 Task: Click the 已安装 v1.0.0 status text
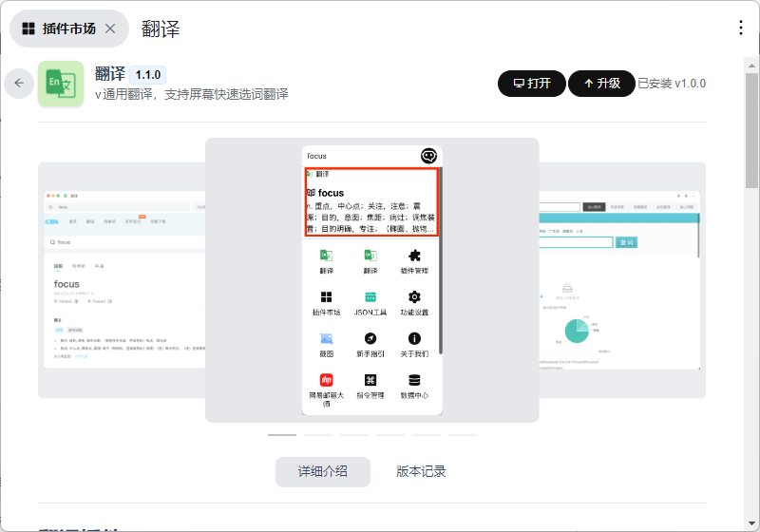click(672, 84)
